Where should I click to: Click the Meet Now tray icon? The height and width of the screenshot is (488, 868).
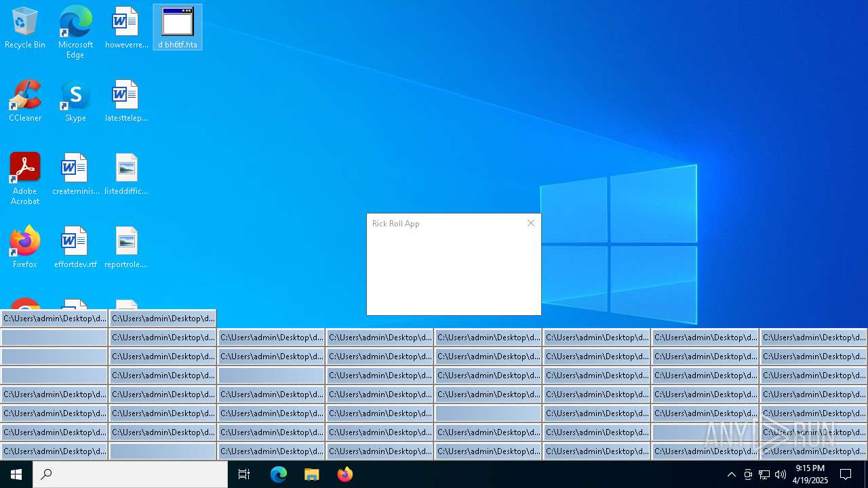(748, 474)
